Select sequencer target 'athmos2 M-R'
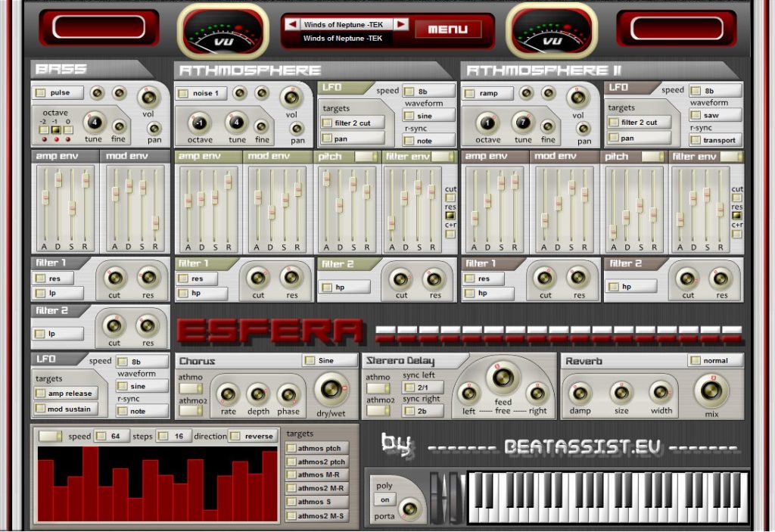775x532 pixels. (x=317, y=488)
